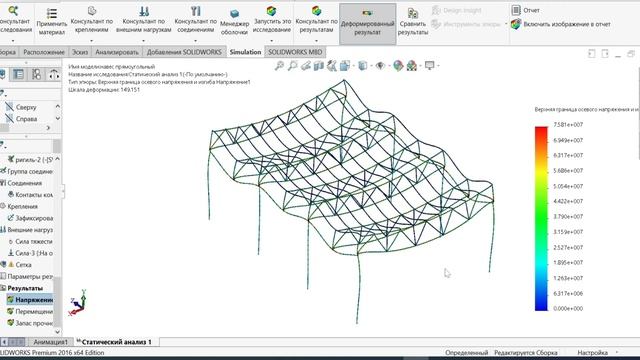Click Zoom to Fit view icon
Image resolution: width=640 pixels, height=360 pixels.
pos(279,66)
